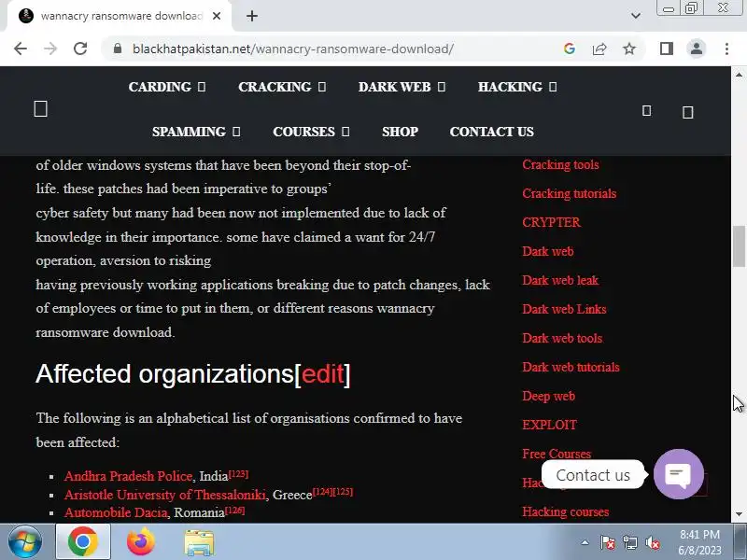Expand the CARDING menu
747x560 pixels.
(167, 87)
